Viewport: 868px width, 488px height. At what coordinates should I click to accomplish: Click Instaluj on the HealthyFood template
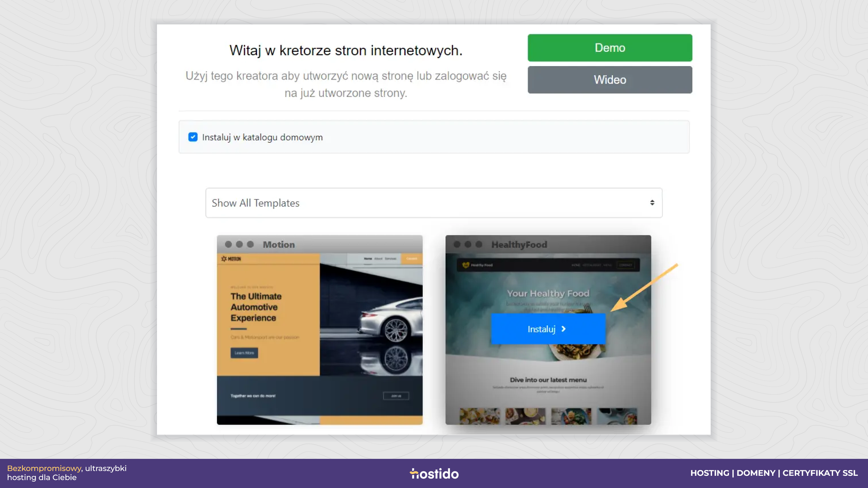(x=548, y=329)
